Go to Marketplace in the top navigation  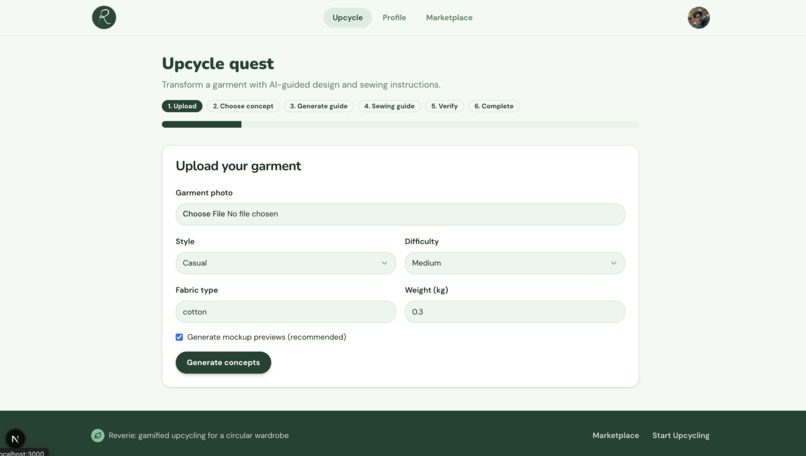(x=449, y=17)
